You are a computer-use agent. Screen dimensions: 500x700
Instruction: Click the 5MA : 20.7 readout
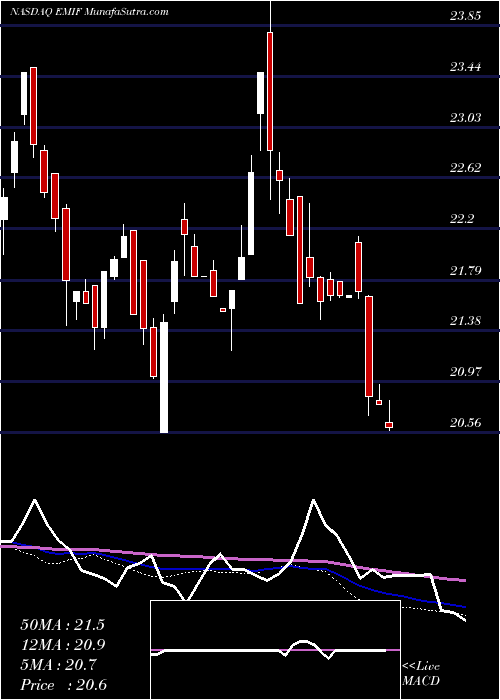pos(58,665)
